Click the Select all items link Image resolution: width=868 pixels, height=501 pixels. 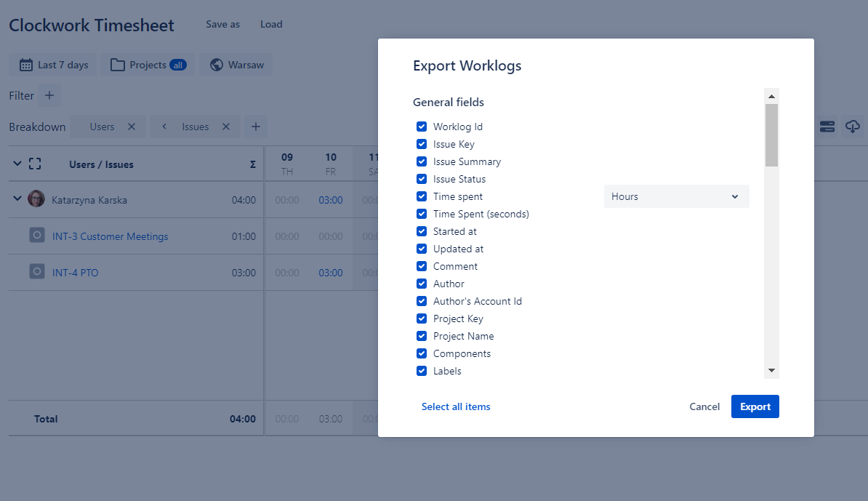point(456,406)
